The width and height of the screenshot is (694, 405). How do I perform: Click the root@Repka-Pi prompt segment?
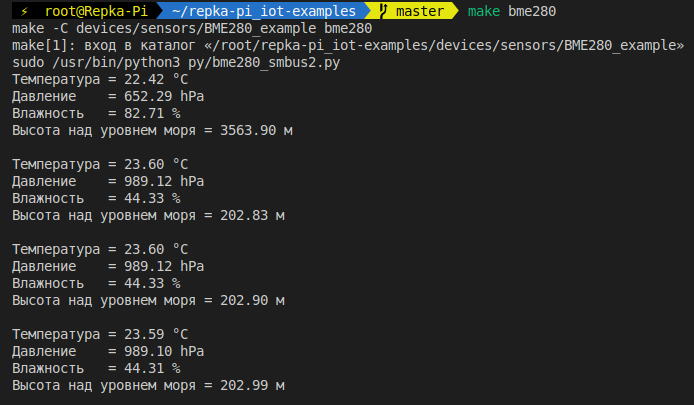pyautogui.click(x=96, y=11)
